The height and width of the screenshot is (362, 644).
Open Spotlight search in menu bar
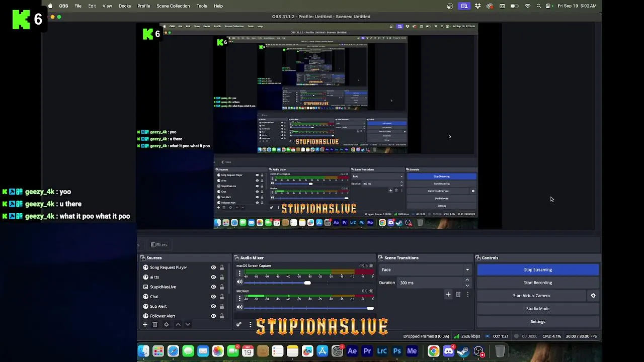point(539,6)
